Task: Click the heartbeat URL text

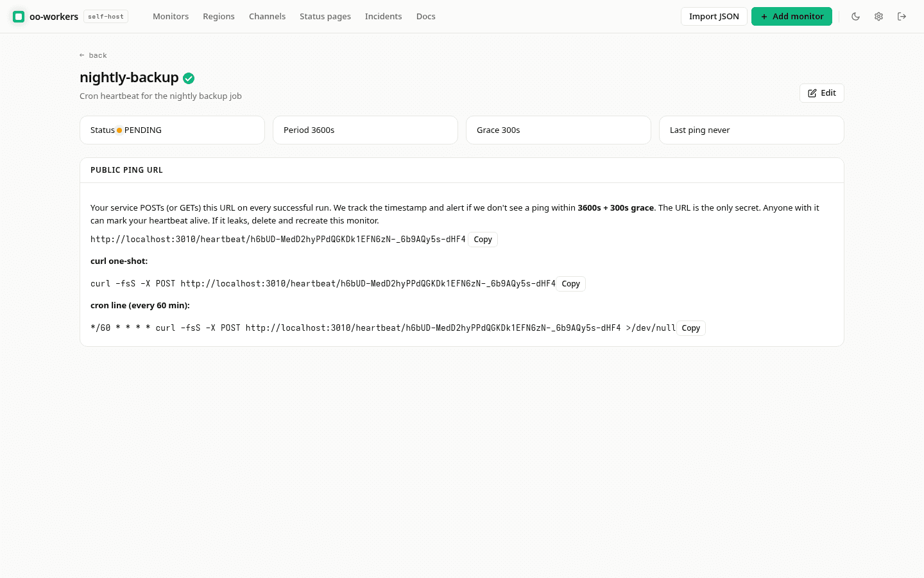Action: 278,240
